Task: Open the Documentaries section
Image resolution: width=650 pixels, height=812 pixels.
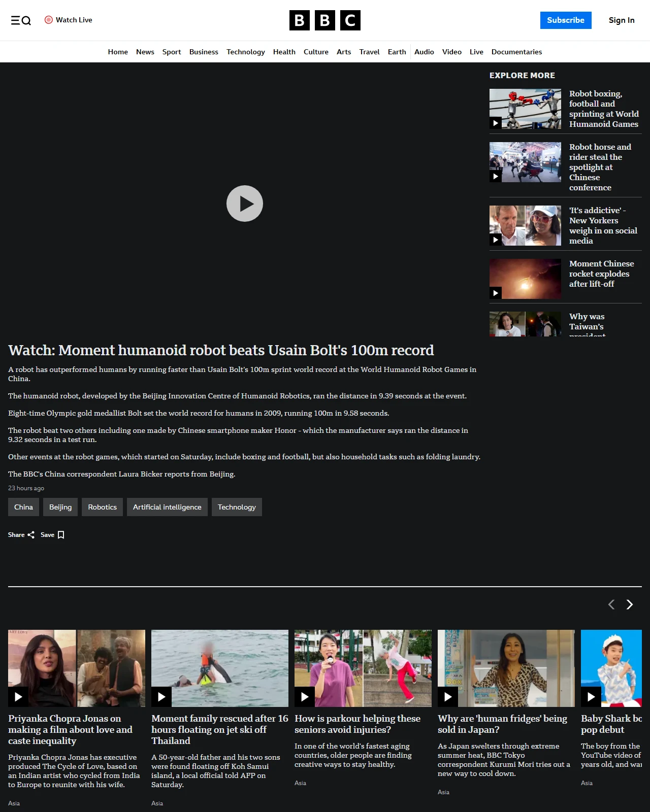Action: click(516, 52)
